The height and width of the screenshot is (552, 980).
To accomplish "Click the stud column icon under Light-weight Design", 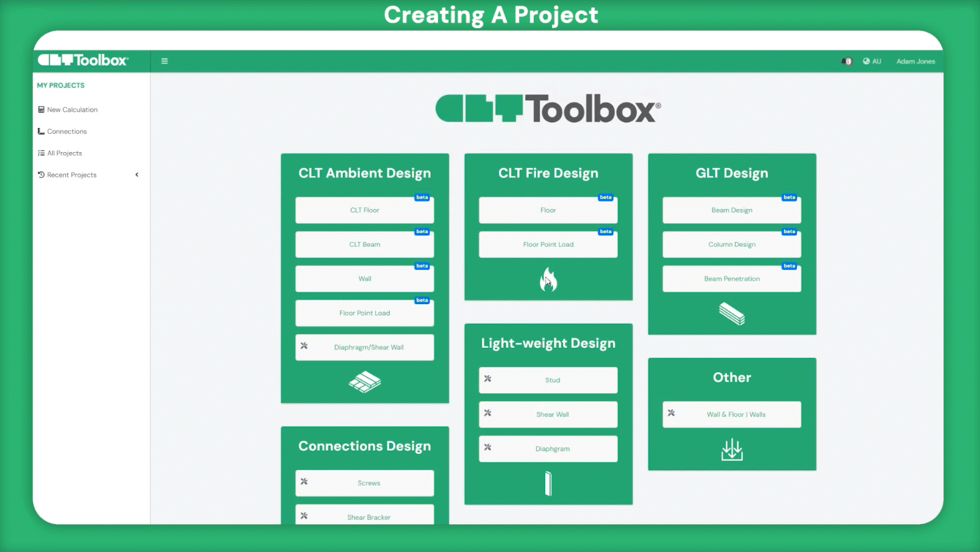I will point(548,484).
